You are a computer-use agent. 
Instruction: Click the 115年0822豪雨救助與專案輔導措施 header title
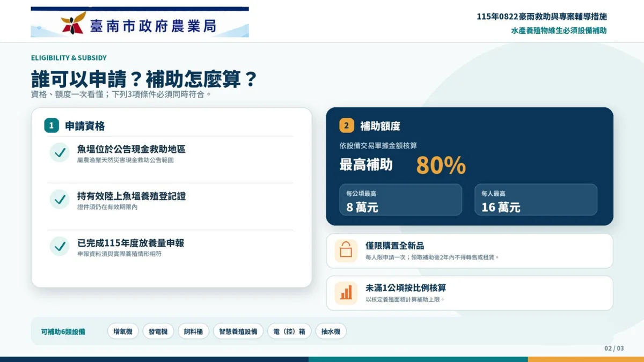click(x=542, y=17)
